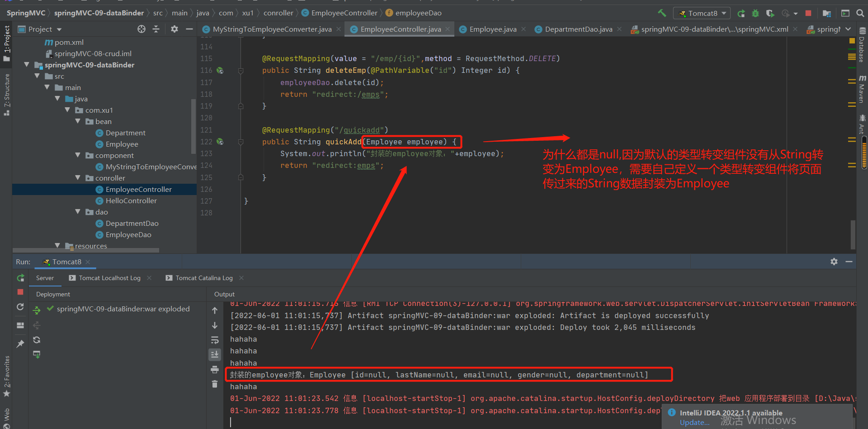The image size is (868, 429).
Task: Collapse the bean package
Action: tap(78, 121)
